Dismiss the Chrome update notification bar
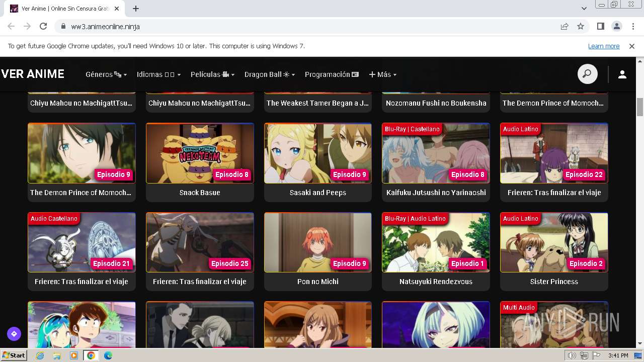This screenshot has width=644, height=362. click(632, 46)
